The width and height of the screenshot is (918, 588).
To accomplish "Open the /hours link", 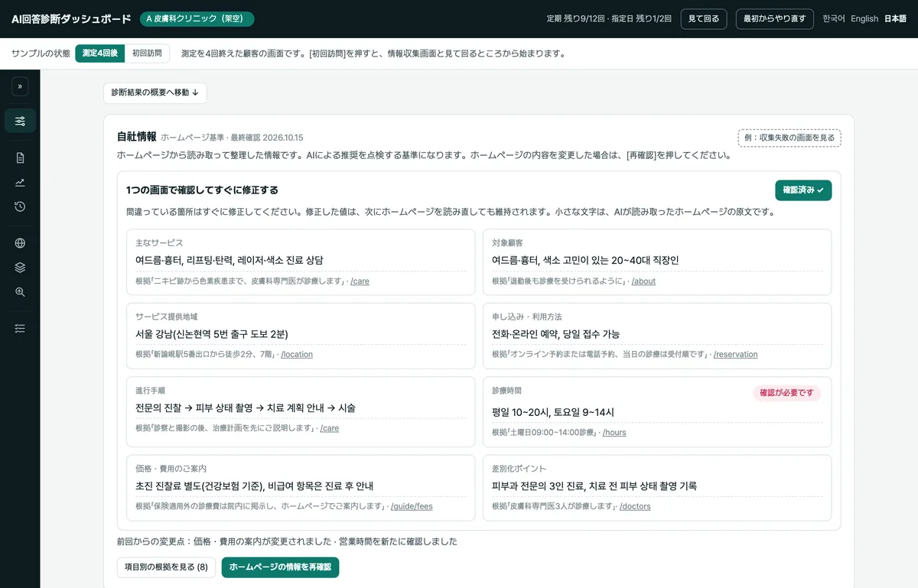I will (x=614, y=433).
